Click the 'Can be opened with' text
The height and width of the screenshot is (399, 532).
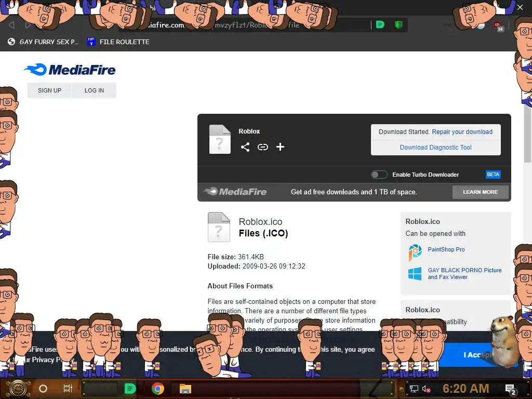(x=435, y=233)
